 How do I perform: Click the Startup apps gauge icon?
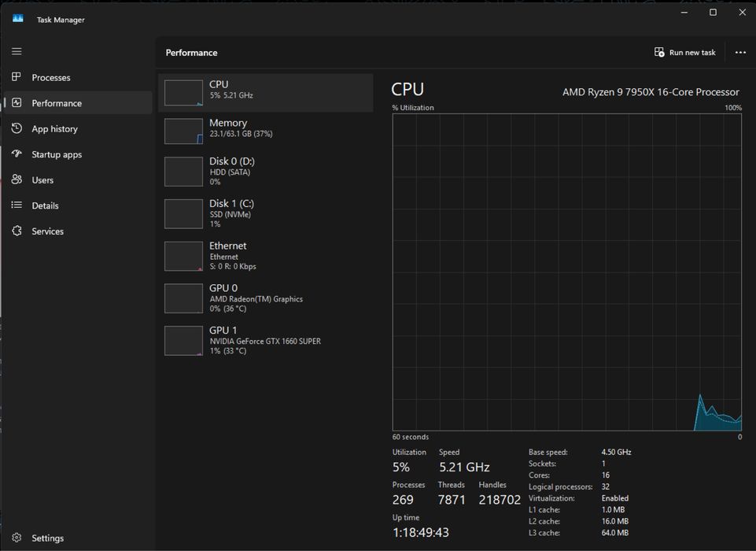[17, 154]
